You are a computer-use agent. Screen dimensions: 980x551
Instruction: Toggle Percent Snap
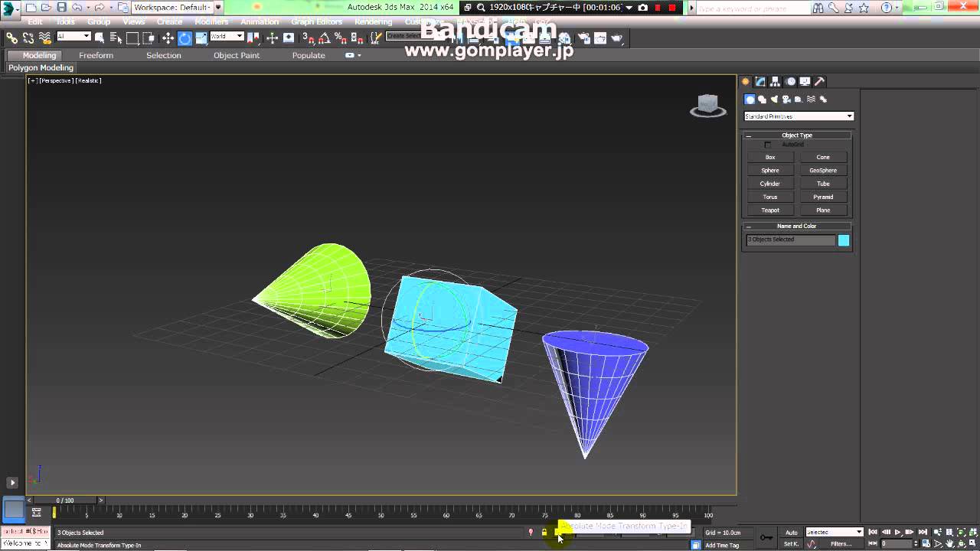[341, 37]
